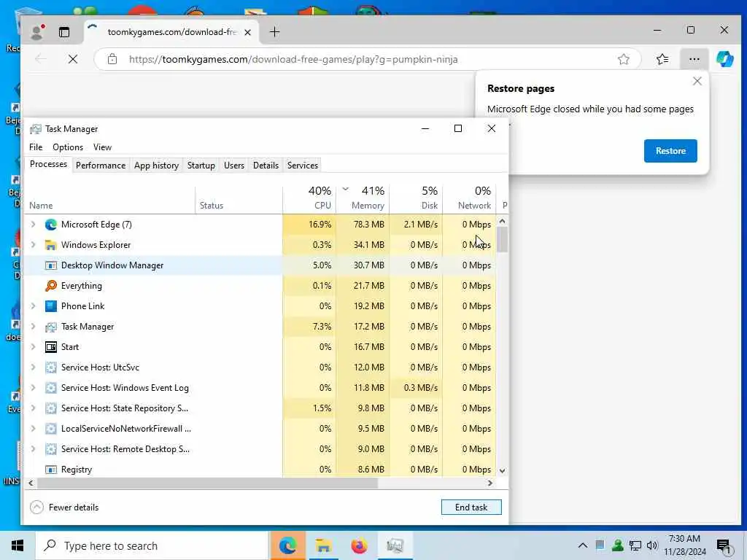Open the Edge tab actions menu icon
This screenshot has width=747, height=560.
pos(64,32)
